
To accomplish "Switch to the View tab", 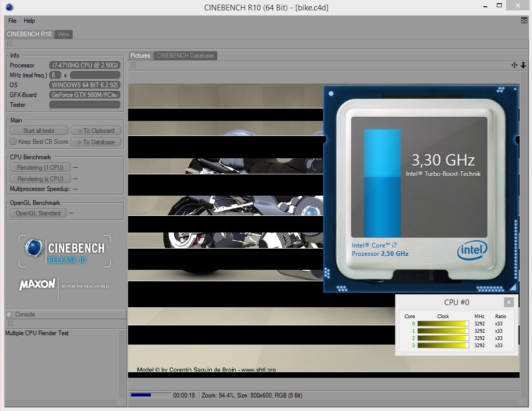I will pyautogui.click(x=63, y=34).
